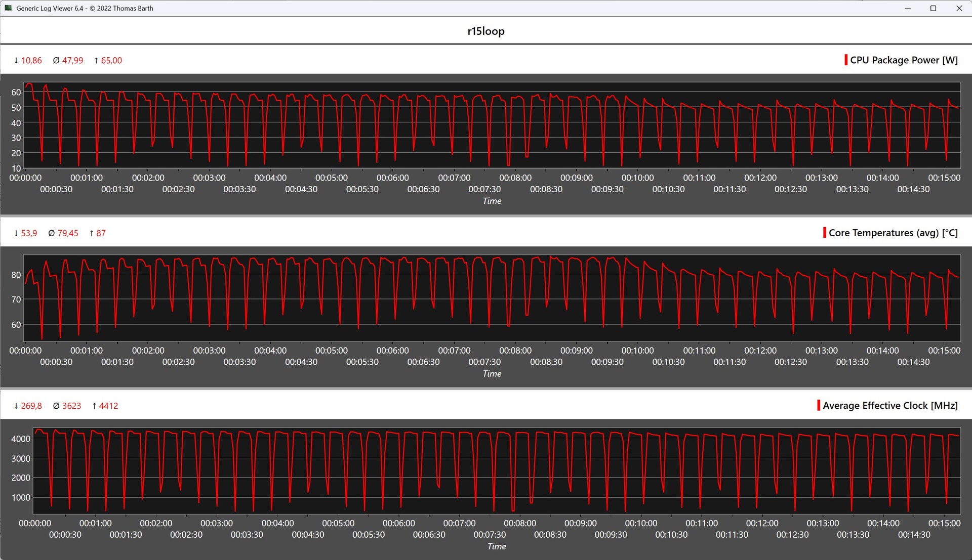The image size is (972, 560).
Task: Click 00:05:00 marker on clock chart axis
Action: (x=338, y=524)
